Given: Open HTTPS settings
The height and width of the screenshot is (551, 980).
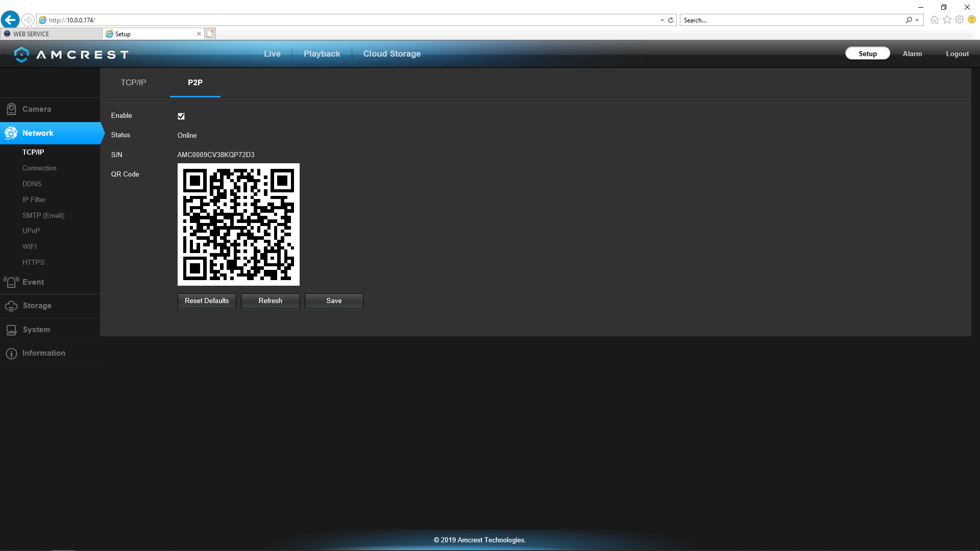Looking at the screenshot, I should pyautogui.click(x=33, y=262).
